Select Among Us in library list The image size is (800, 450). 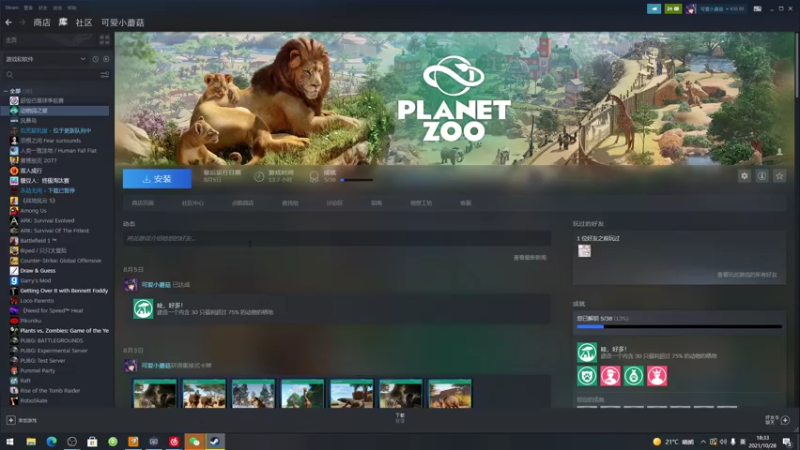[33, 211]
